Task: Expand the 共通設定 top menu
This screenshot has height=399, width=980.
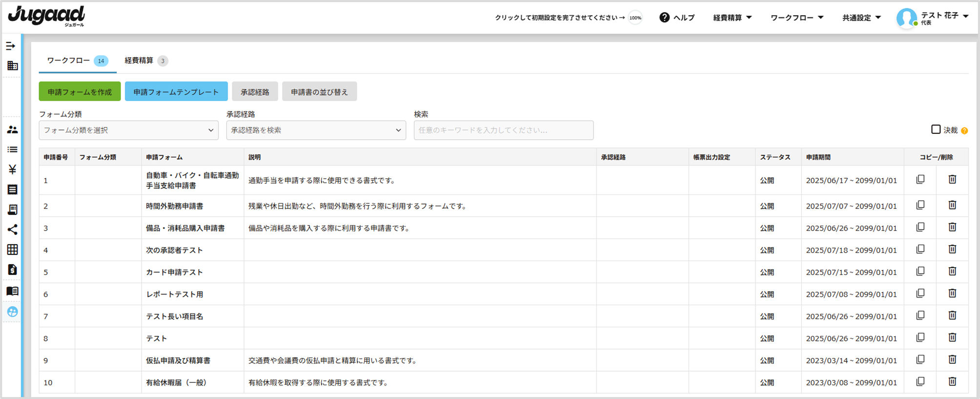Action: click(861, 18)
